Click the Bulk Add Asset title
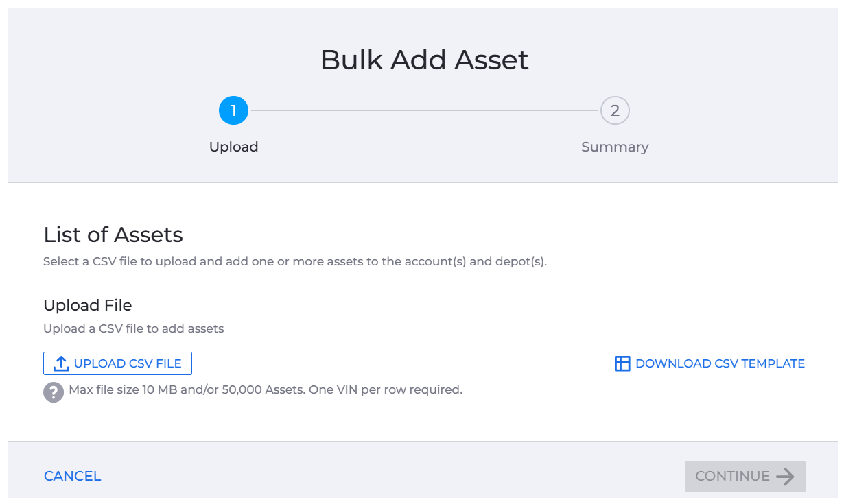The image size is (844, 504). (425, 60)
